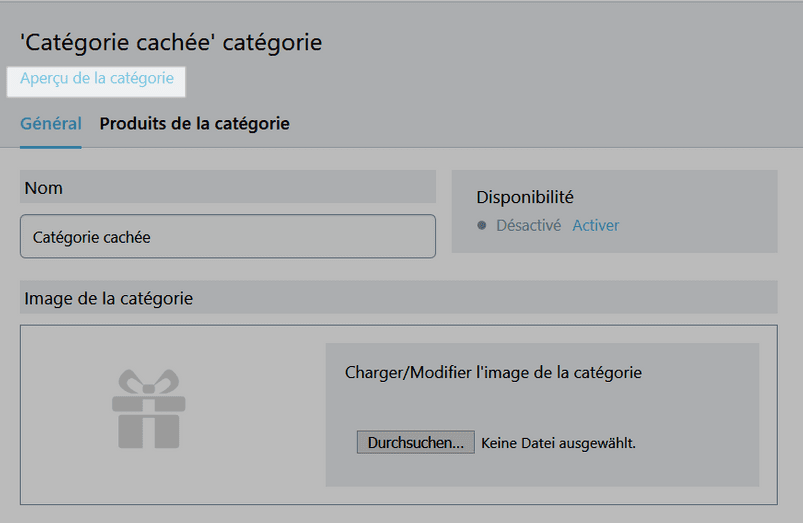803x523 pixels.
Task: Click the grey status dot beside Désactivé
Action: pos(481,225)
